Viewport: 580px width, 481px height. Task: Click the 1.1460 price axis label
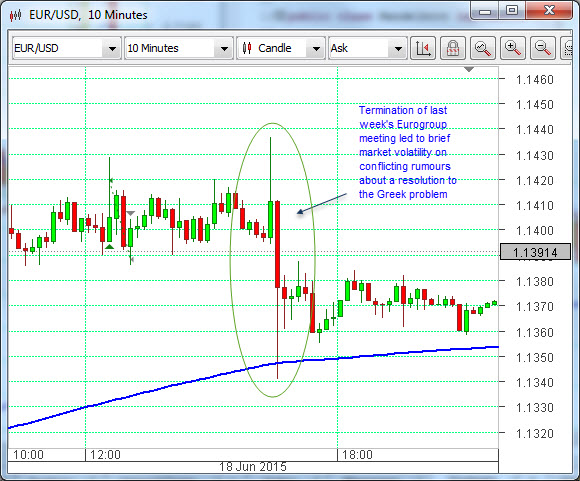pyautogui.click(x=535, y=80)
